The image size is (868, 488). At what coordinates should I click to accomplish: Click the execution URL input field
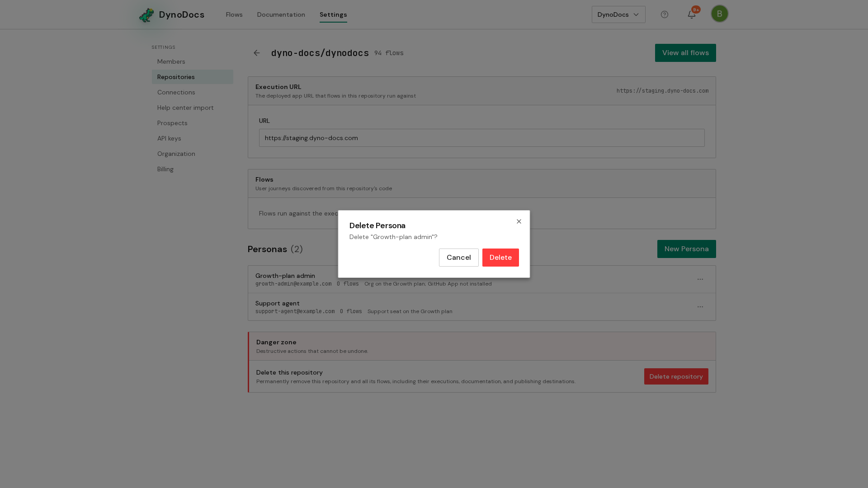point(482,138)
